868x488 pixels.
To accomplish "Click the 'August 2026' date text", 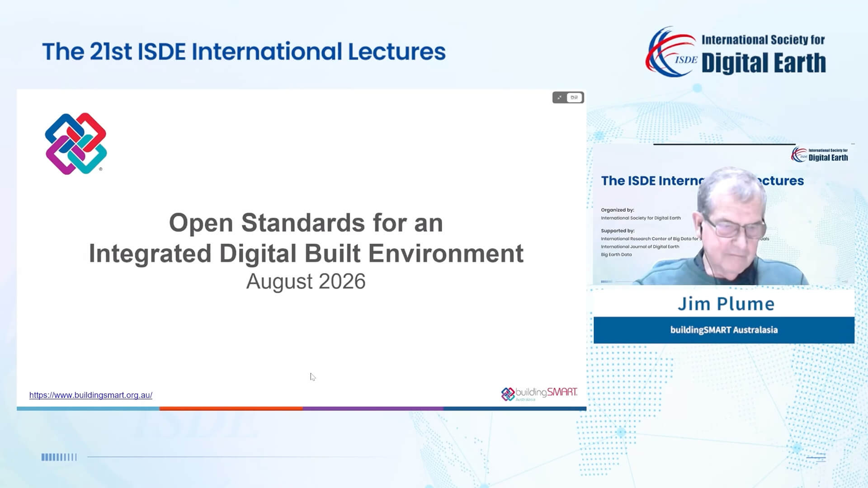I will click(x=306, y=282).
